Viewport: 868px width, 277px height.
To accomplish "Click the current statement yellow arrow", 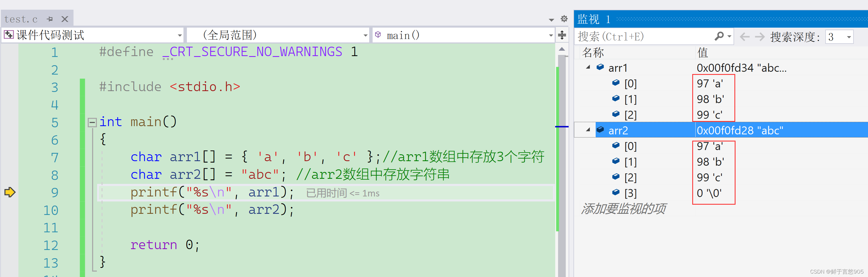I will pos(10,192).
